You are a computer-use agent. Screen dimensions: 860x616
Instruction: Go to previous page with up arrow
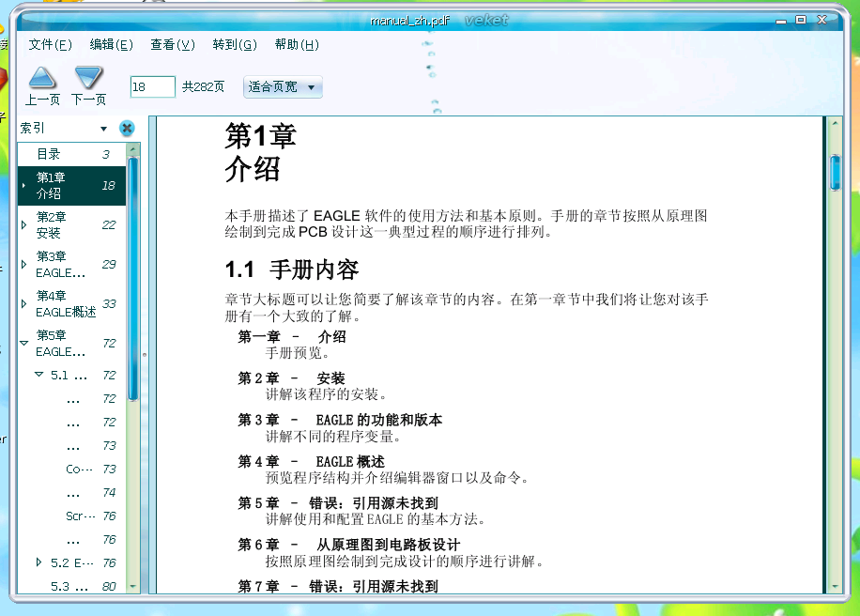pyautogui.click(x=42, y=85)
